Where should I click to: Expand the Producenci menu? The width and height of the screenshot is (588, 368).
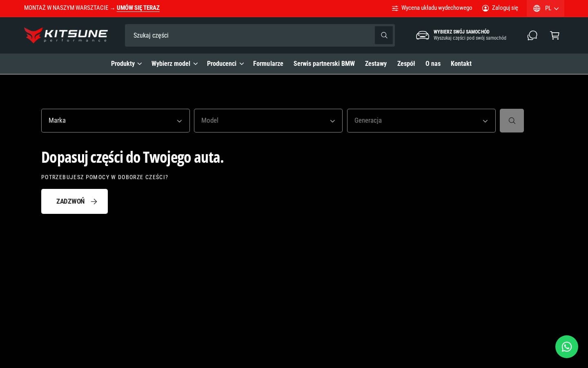225,64
